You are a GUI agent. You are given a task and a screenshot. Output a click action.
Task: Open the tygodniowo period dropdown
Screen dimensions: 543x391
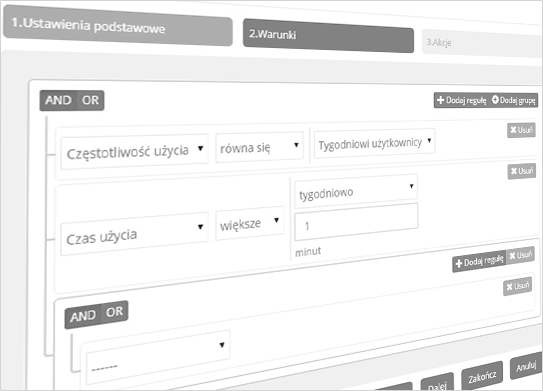[x=356, y=192]
